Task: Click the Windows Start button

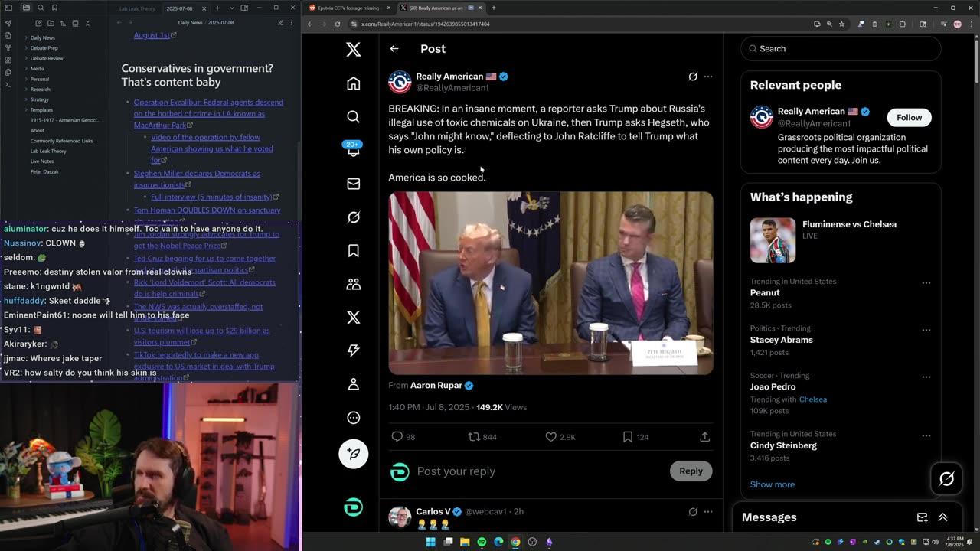Action: point(430,542)
